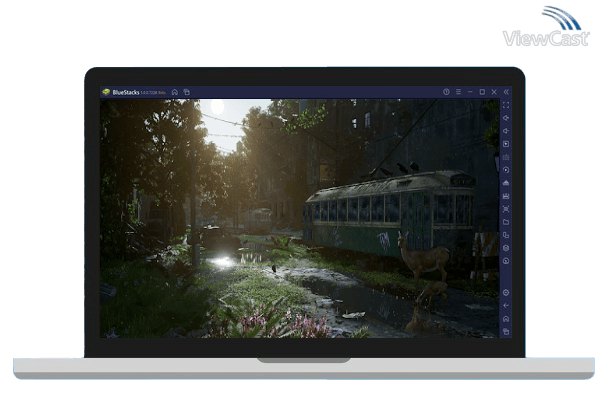
Task: Close the BlueStacks window
Action: click(494, 92)
